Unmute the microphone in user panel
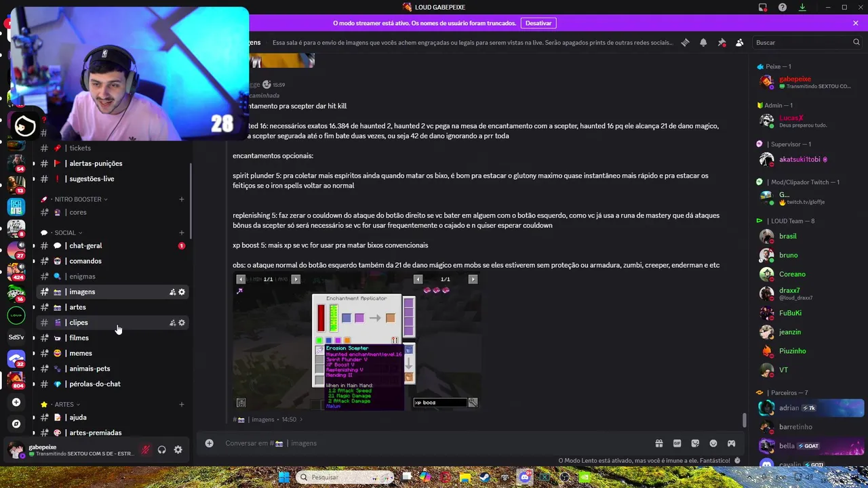 pyautogui.click(x=145, y=450)
